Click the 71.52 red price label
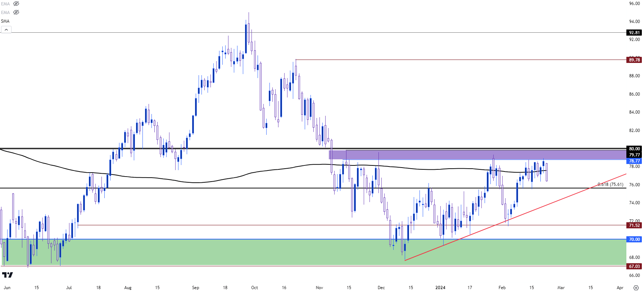Image resolution: width=644 pixels, height=292 pixels. tap(634, 225)
